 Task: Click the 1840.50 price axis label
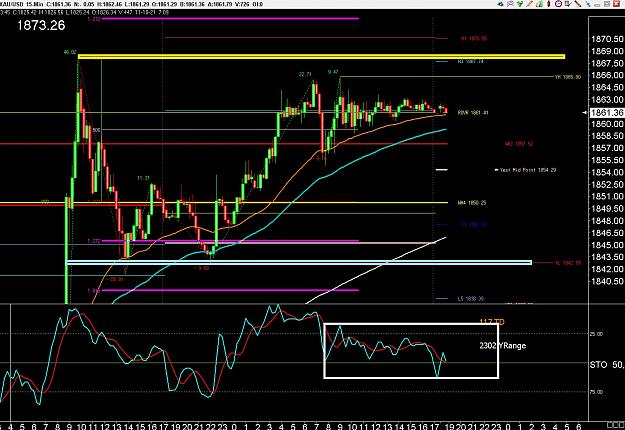click(607, 281)
